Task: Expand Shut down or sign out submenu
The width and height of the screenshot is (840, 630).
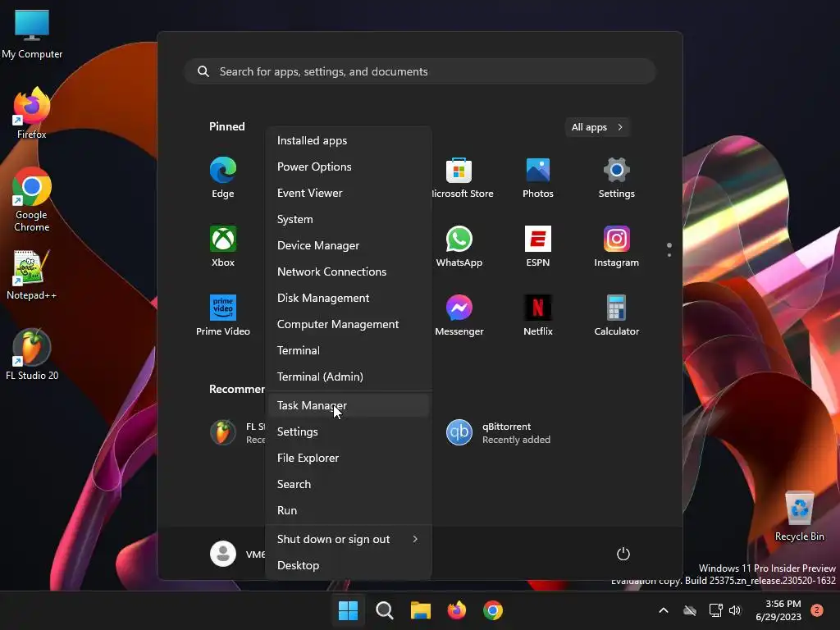Action: 349,540
